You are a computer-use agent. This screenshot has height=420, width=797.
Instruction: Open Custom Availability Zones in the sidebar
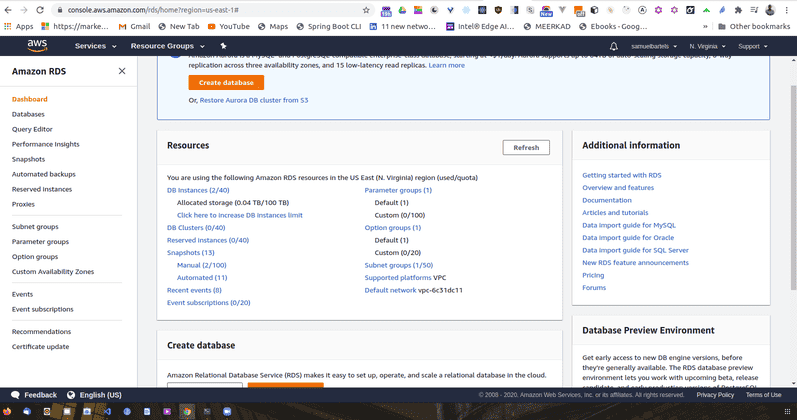point(53,272)
